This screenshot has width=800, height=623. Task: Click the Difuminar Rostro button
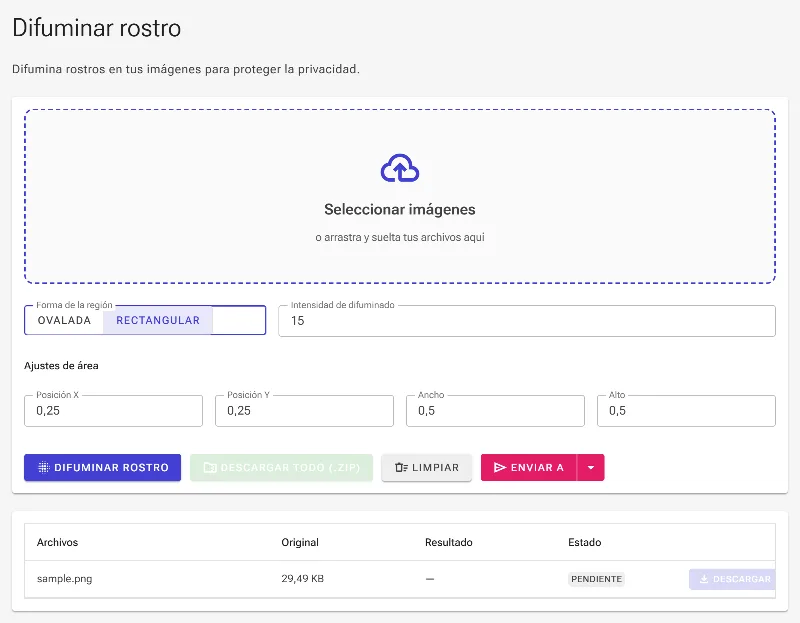103,467
